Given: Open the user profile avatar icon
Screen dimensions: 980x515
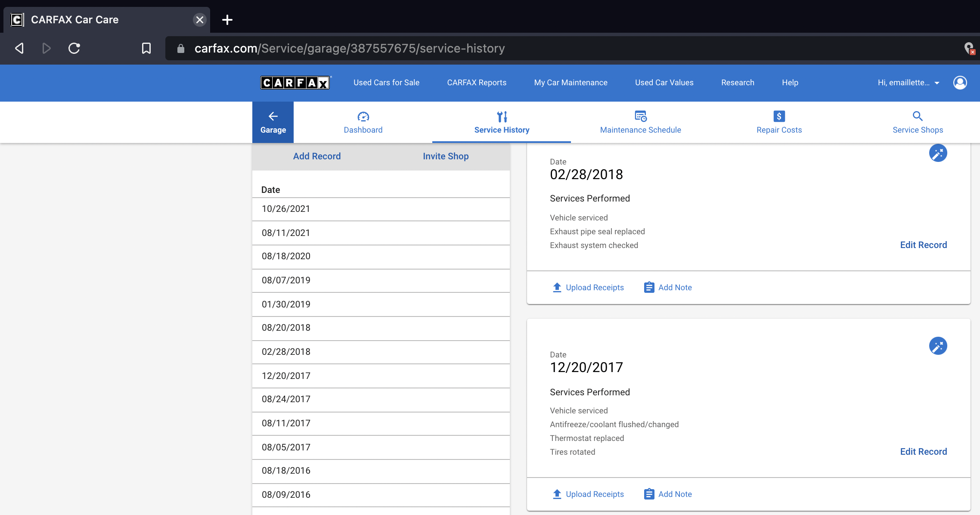Looking at the screenshot, I should click(960, 83).
